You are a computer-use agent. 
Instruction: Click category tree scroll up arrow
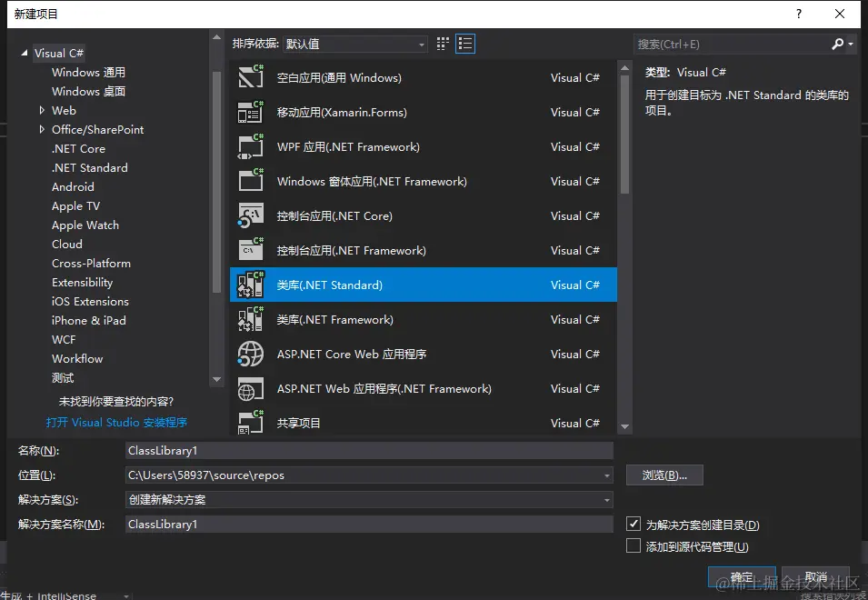[x=217, y=37]
